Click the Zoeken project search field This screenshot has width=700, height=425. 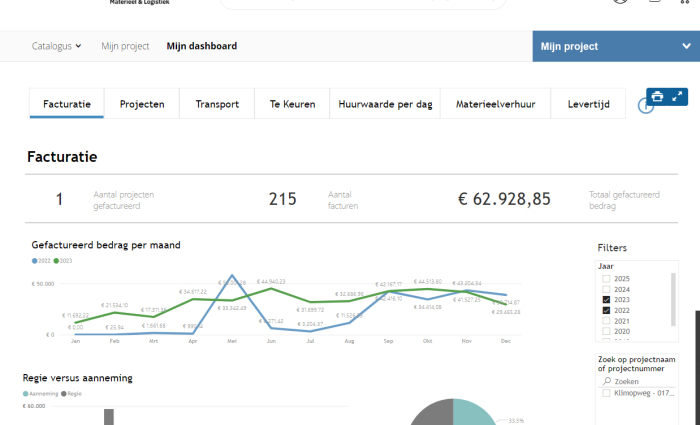pyautogui.click(x=637, y=381)
